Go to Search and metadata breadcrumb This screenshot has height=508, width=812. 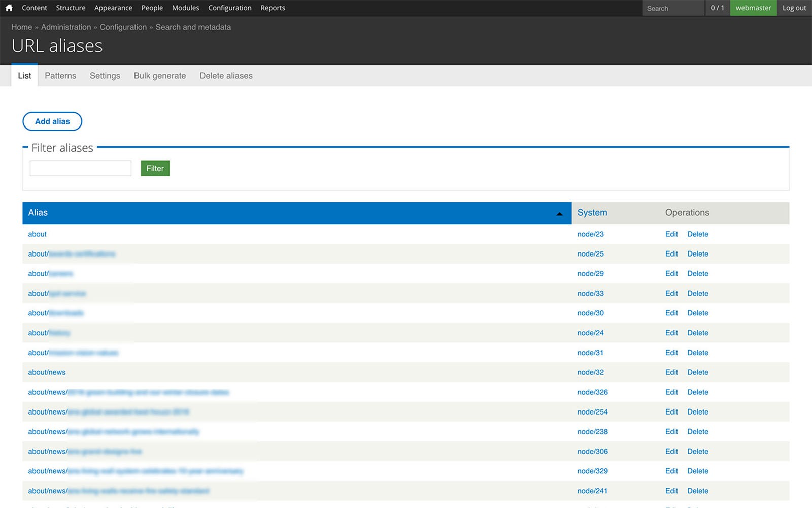coord(193,27)
